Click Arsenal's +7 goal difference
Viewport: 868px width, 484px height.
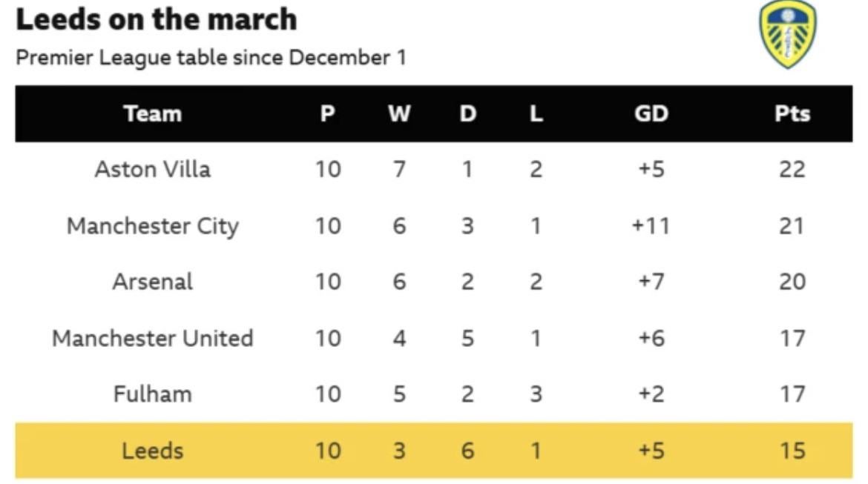(x=651, y=282)
